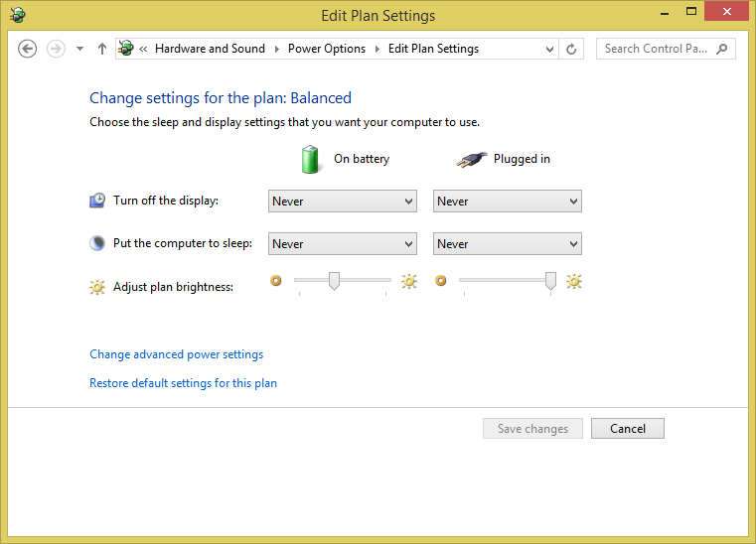Maximize the Edit Plan Settings window
This screenshot has width=756, height=544.
tap(691, 12)
